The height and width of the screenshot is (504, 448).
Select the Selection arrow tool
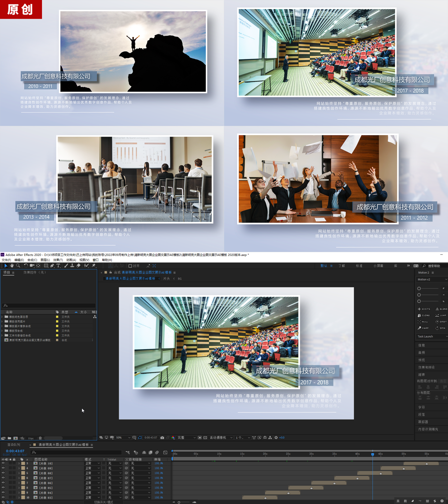tap(6, 266)
